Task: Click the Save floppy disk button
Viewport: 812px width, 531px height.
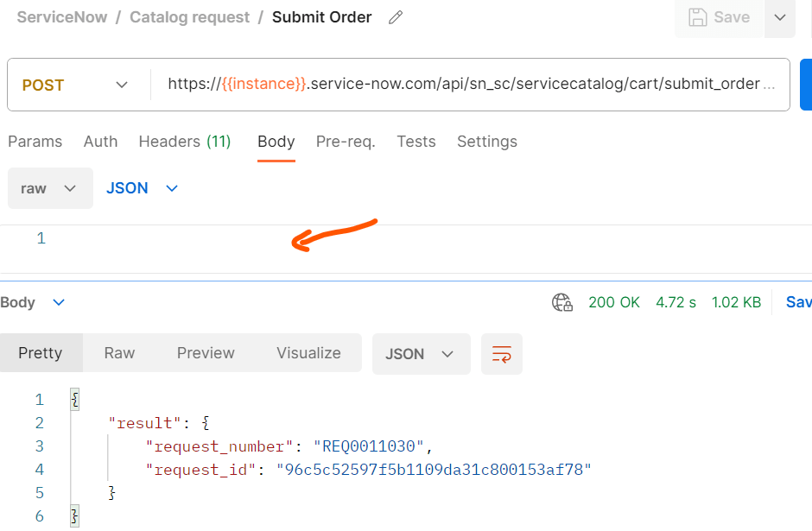Action: [x=719, y=17]
